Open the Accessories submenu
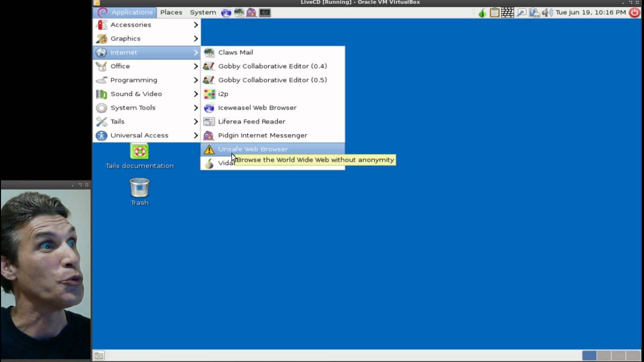 tap(146, 25)
